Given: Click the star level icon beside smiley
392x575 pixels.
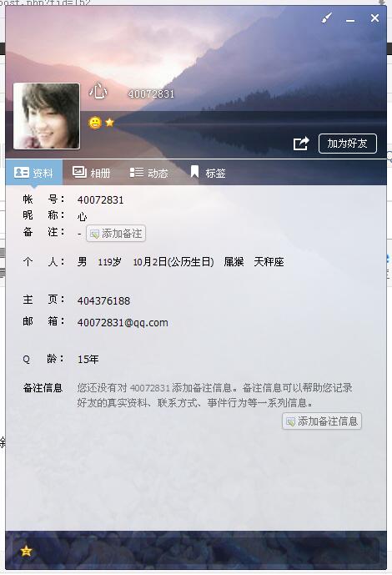Looking at the screenshot, I should coord(109,123).
